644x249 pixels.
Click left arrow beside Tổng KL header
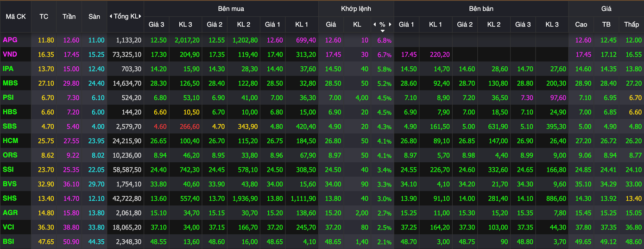(111, 16)
